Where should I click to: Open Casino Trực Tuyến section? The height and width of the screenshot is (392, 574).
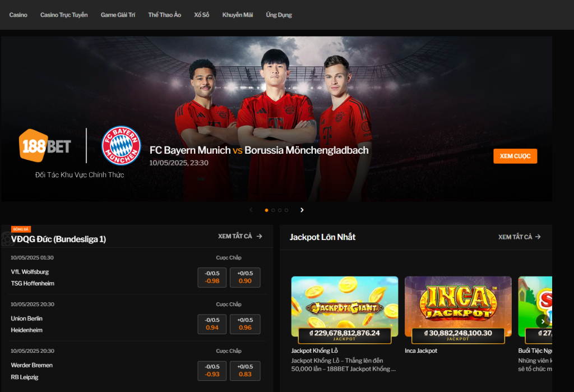point(64,15)
